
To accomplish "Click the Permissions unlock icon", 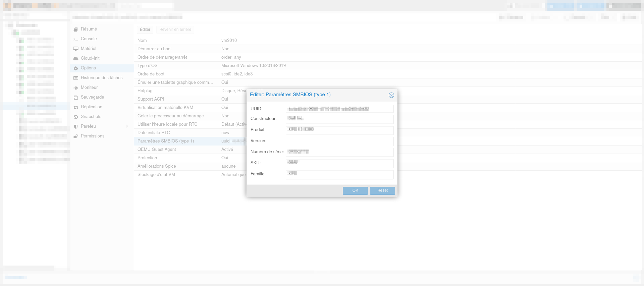I will 76,136.
